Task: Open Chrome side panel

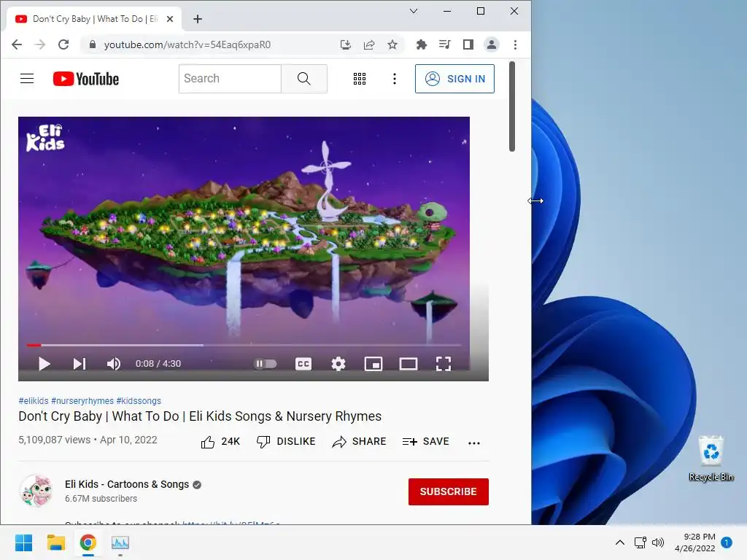Action: coord(468,44)
